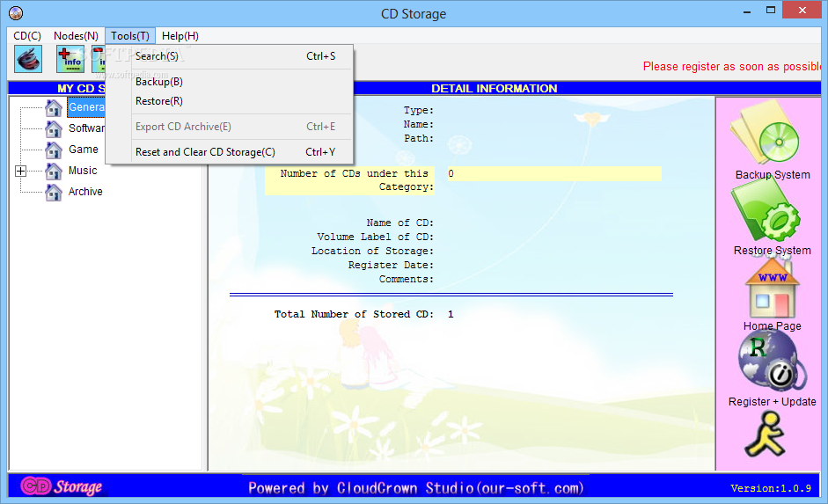Click the Game category house icon
This screenshot has width=828, height=504.
click(54, 150)
